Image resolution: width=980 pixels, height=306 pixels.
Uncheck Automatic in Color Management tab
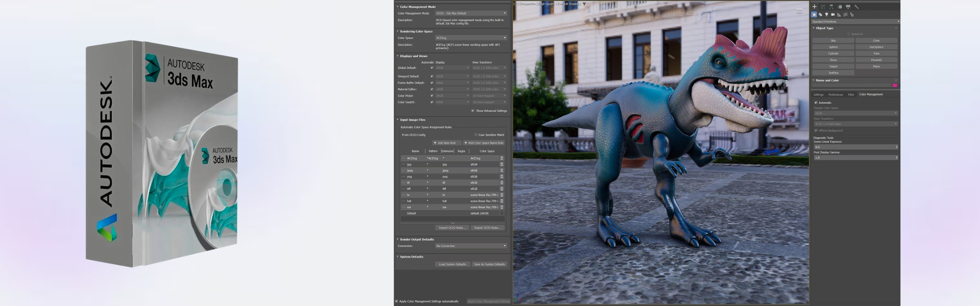pos(816,103)
